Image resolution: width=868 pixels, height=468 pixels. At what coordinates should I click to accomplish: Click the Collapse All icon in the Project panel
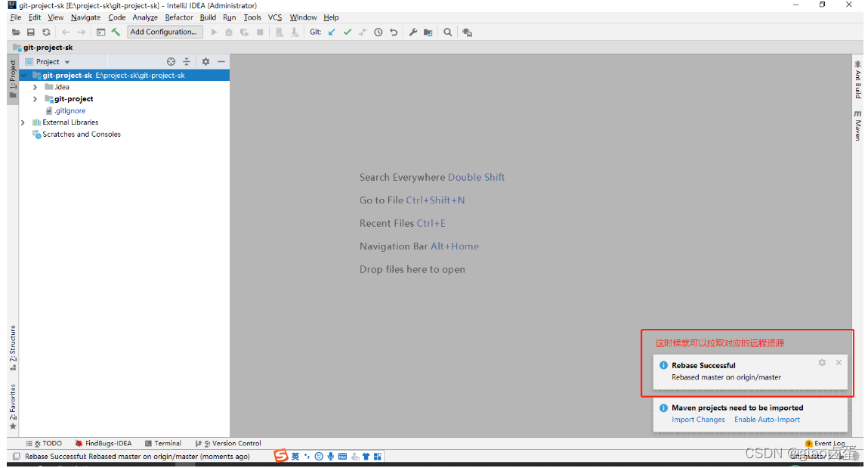click(x=187, y=61)
